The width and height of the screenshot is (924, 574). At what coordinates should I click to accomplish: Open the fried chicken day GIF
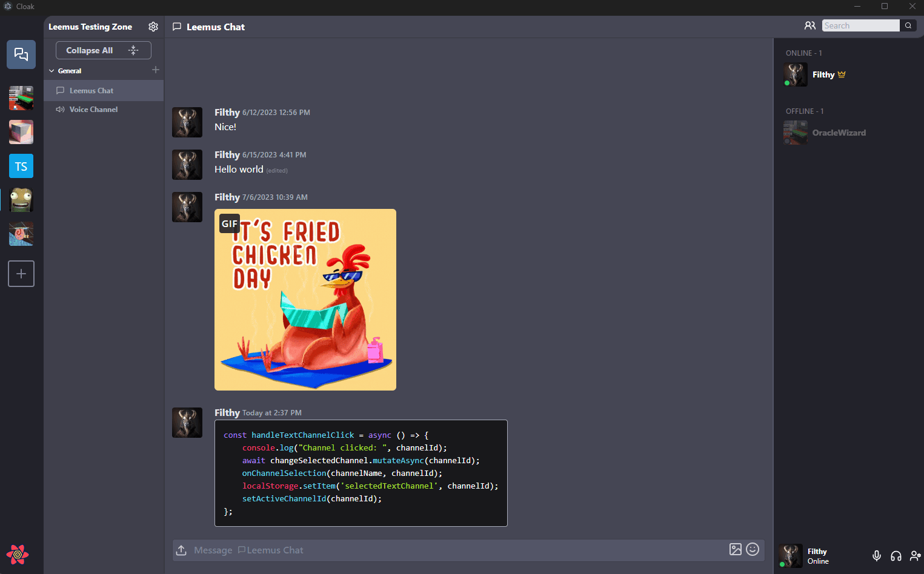click(305, 300)
